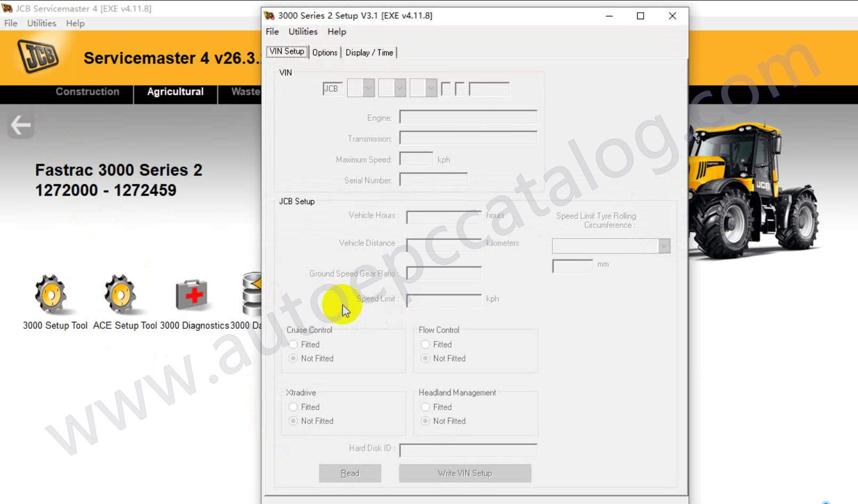The height and width of the screenshot is (504, 858).
Task: Expand the third VIN dropdown
Action: click(x=431, y=88)
